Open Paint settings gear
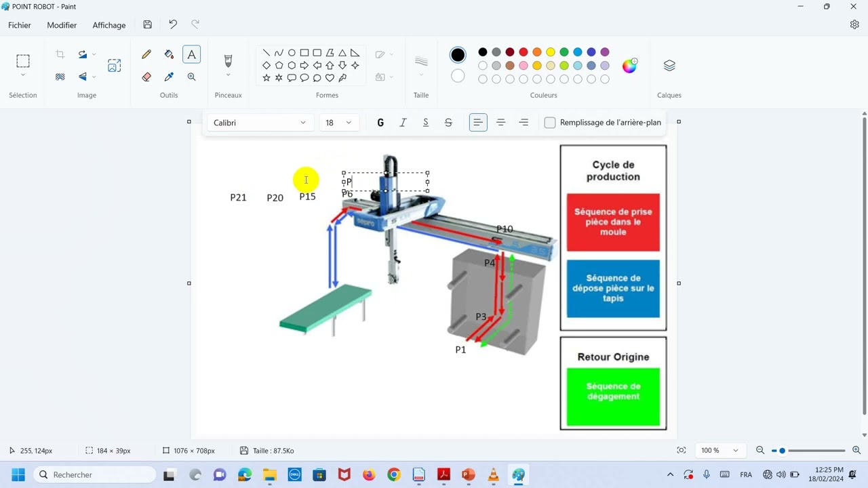The height and width of the screenshot is (488, 868). click(x=854, y=24)
